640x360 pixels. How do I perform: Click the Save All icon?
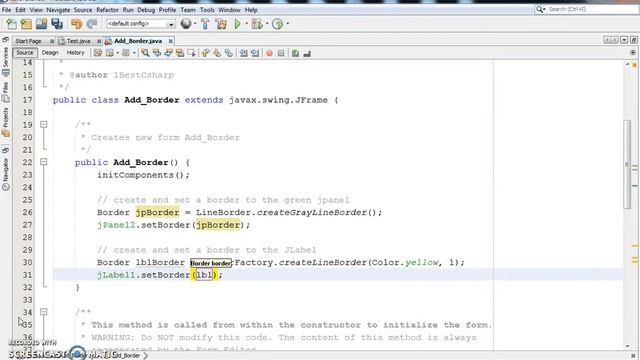pos(57,24)
